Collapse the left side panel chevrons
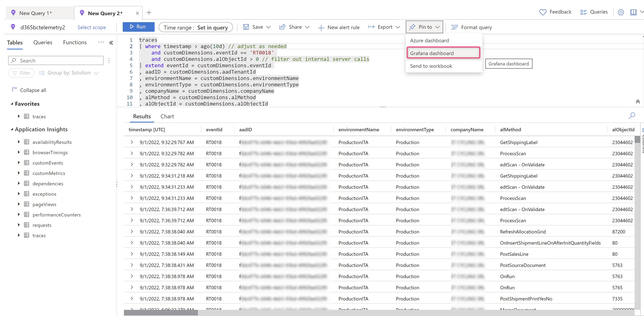 click(111, 43)
